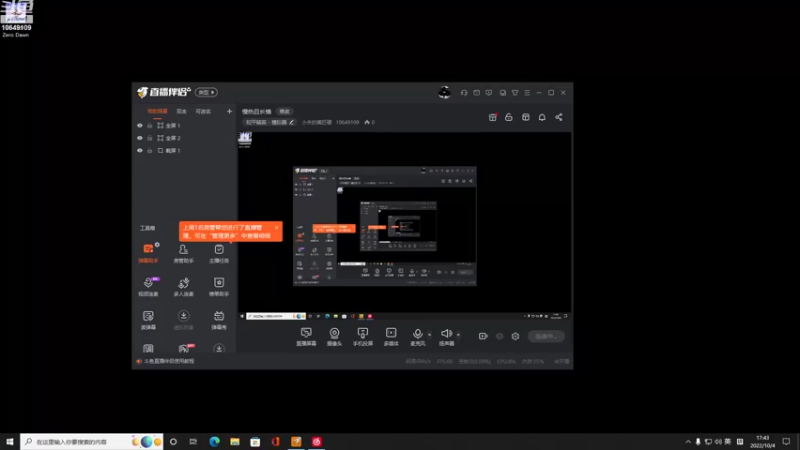Open the taskbar clock showing 17:43
The width and height of the screenshot is (800, 450).
tap(763, 442)
